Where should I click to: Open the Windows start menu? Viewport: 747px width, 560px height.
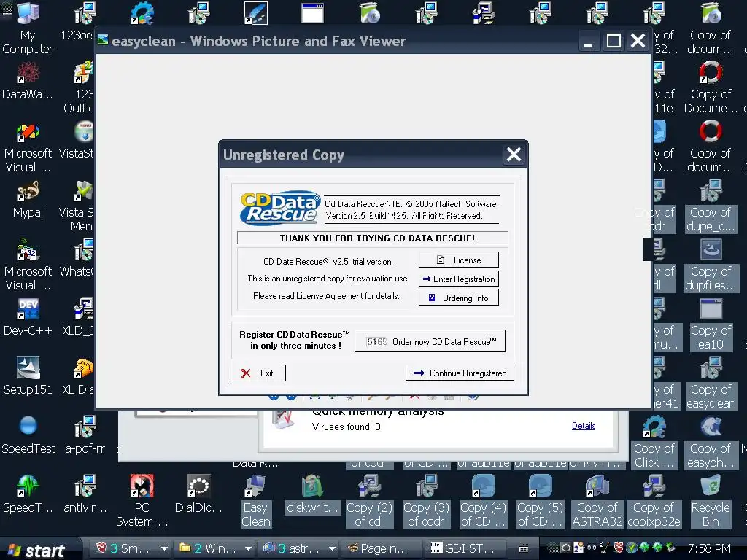[x=37, y=550]
